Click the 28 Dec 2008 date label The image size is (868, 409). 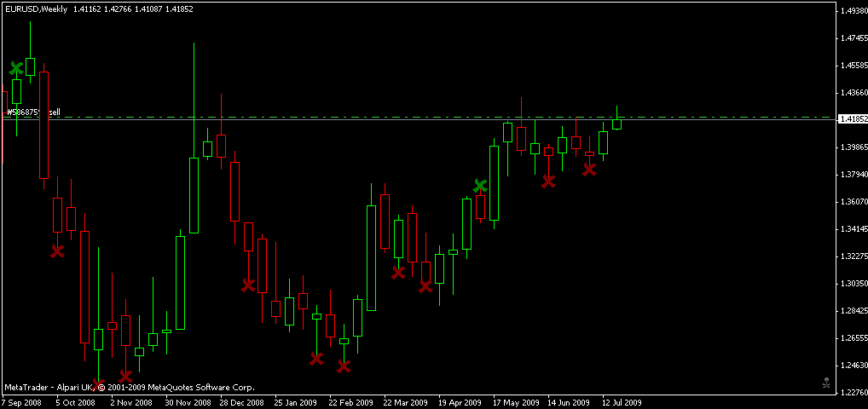click(x=242, y=402)
